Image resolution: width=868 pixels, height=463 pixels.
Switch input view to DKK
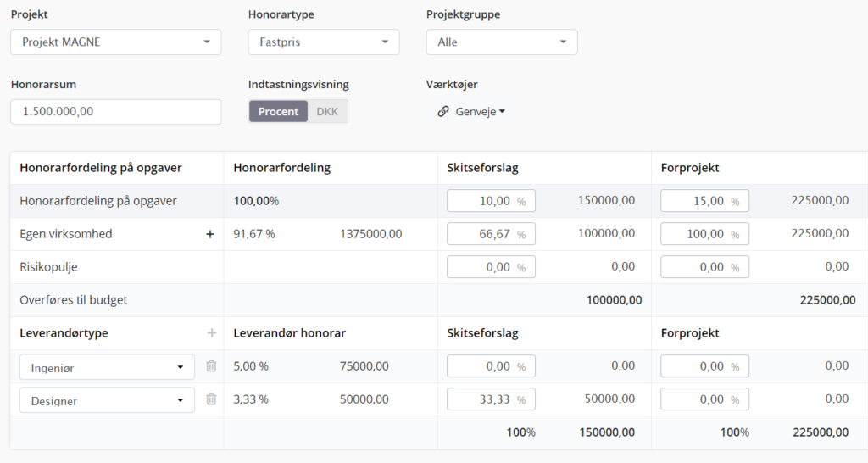(x=327, y=111)
